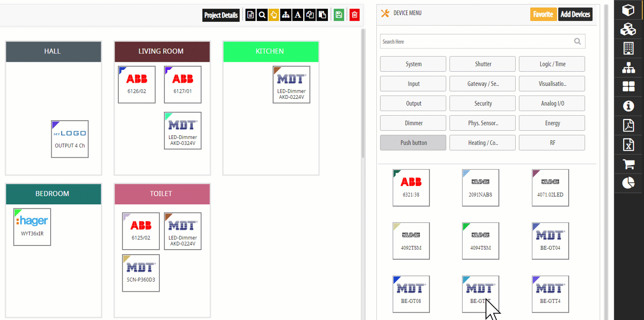Click the hierarchy tree icon in top toolbar
The image size is (644, 320).
coord(286,15)
